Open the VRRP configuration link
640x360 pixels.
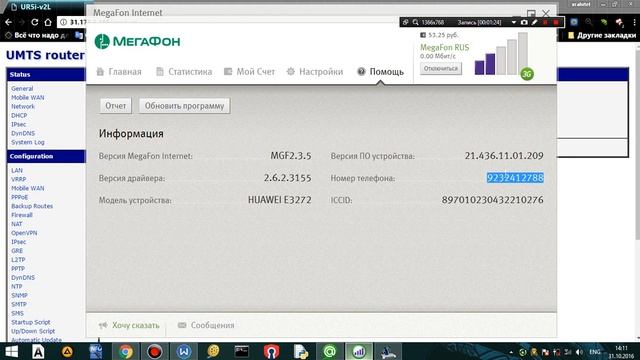coord(18,179)
